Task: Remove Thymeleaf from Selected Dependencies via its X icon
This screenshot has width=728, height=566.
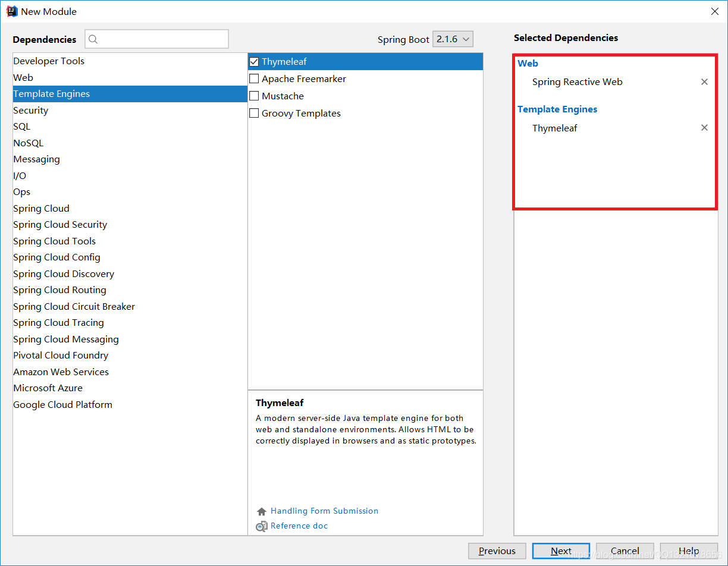Action: point(704,128)
